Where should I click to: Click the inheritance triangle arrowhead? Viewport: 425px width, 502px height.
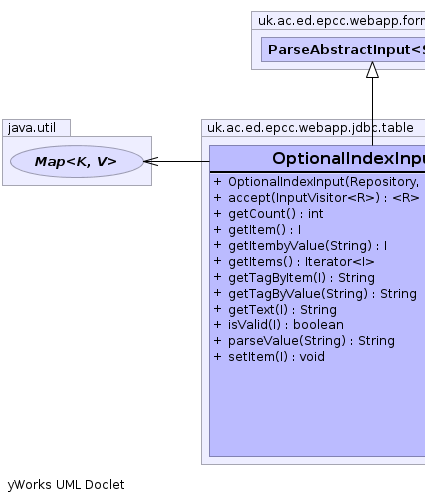[372, 70]
